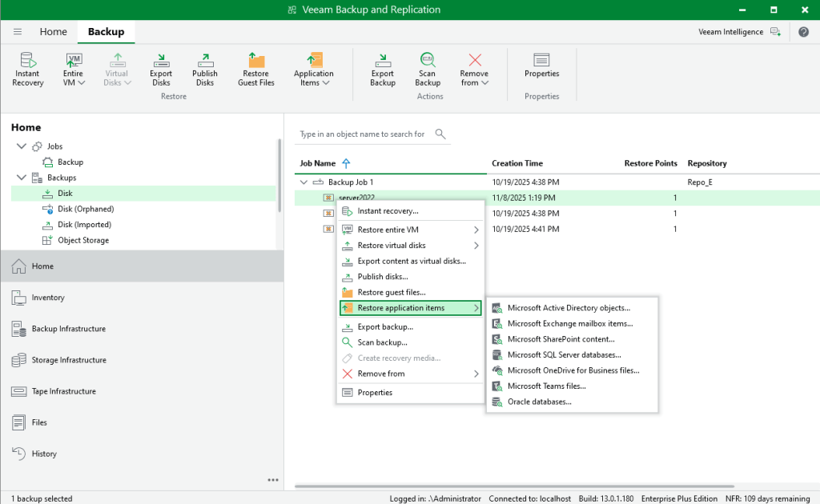This screenshot has width=820, height=504.
Task: Collapse the Backup Job 1 row
Action: click(303, 182)
